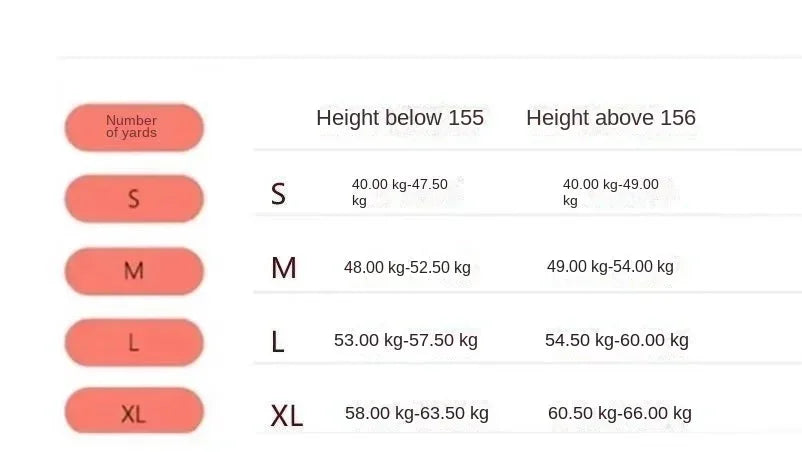The width and height of the screenshot is (802, 452).
Task: Select the red M size pill
Action: [x=134, y=271]
